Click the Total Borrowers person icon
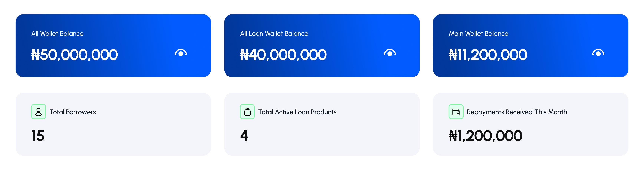 (39, 112)
